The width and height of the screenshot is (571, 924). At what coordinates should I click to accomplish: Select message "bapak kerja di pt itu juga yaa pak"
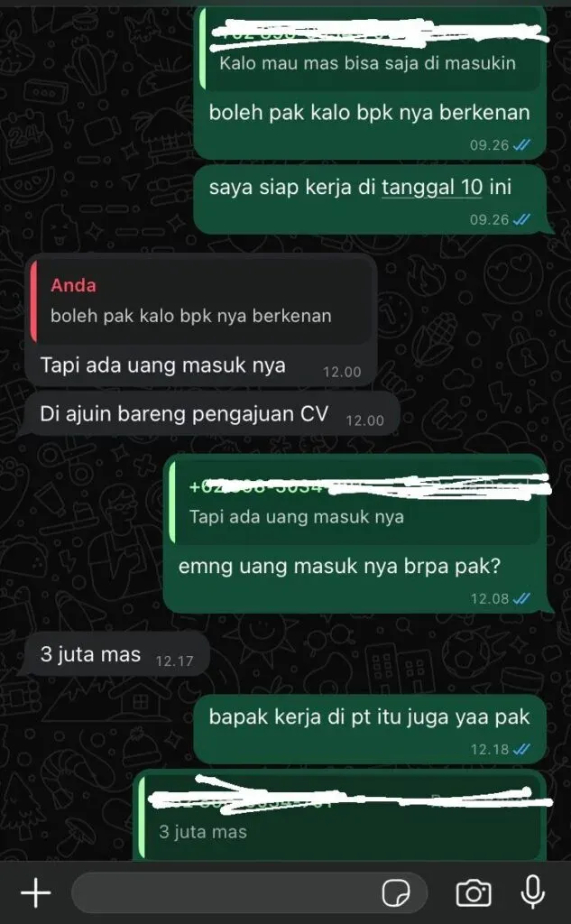[x=370, y=728]
